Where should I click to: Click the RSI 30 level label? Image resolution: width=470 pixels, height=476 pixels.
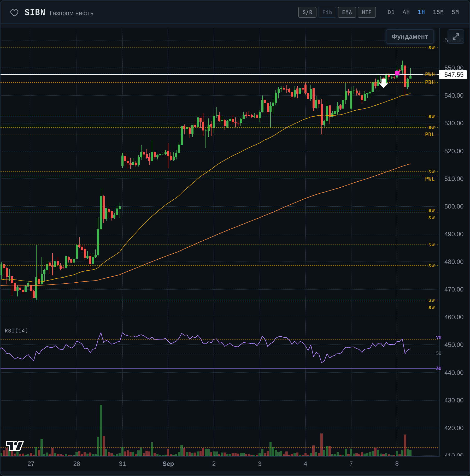[439, 368]
